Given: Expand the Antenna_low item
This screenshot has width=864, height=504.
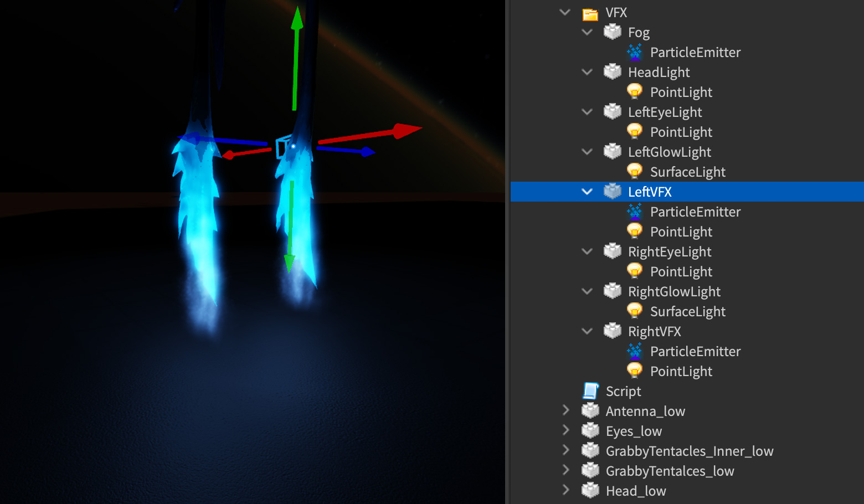Looking at the screenshot, I should [x=565, y=410].
